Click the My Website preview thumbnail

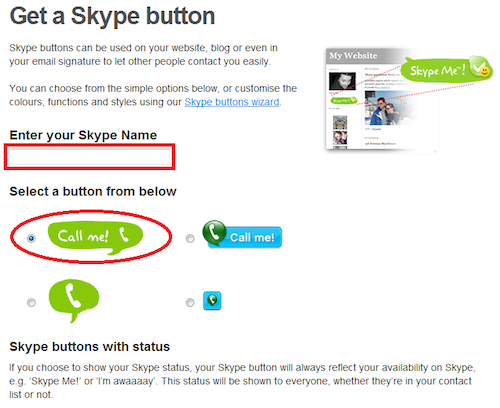pos(382,100)
